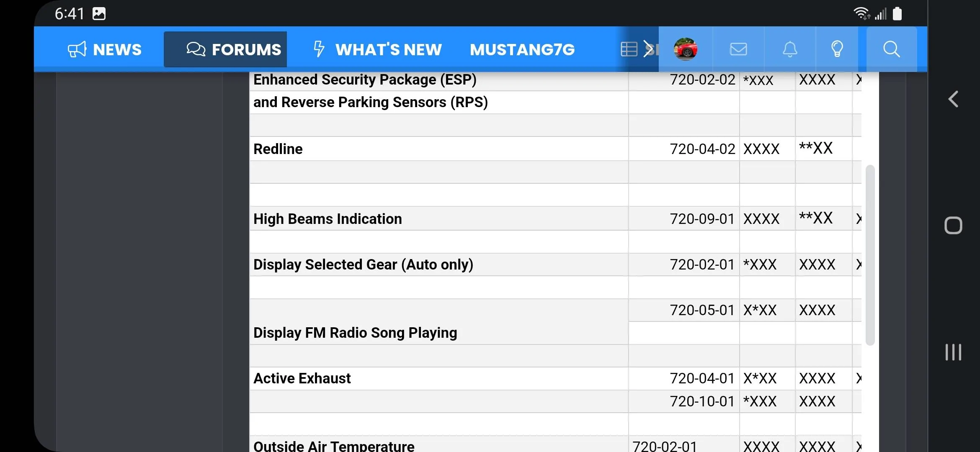This screenshot has height=452, width=980.
Task: Click second-column 'XXXX' in 720-10-01 row
Action: (817, 401)
